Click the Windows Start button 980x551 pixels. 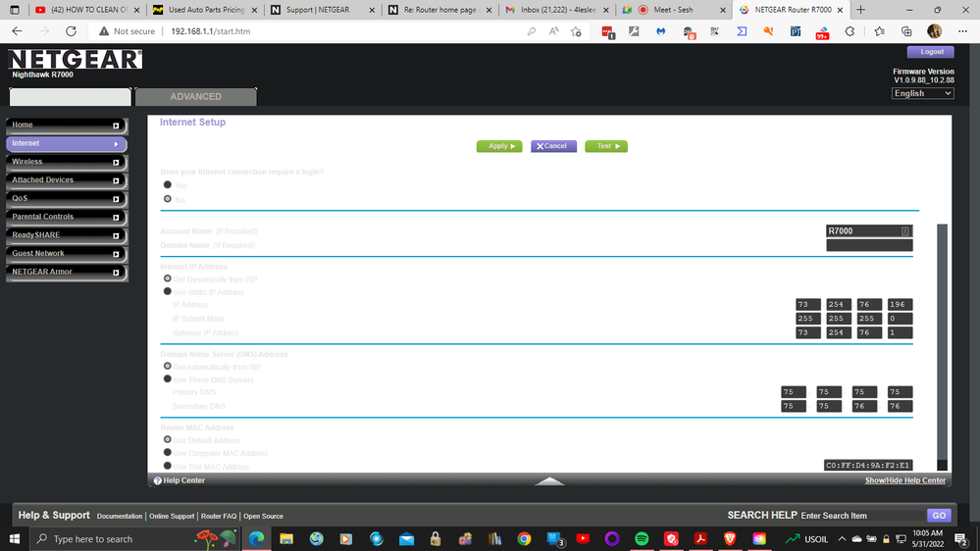coord(15,538)
